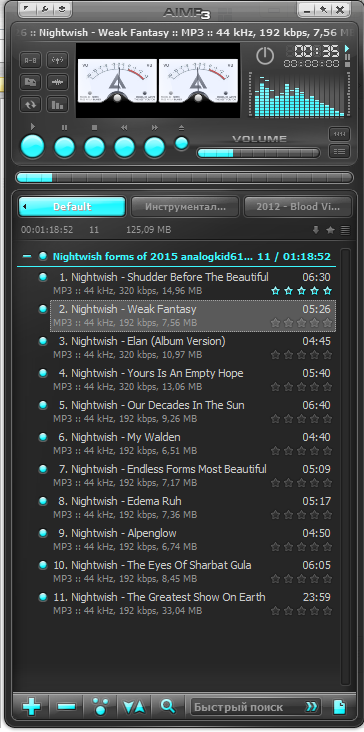The width and height of the screenshot is (364, 732).
Task: Rate Weak Fantasy with the third star
Action: [301, 323]
